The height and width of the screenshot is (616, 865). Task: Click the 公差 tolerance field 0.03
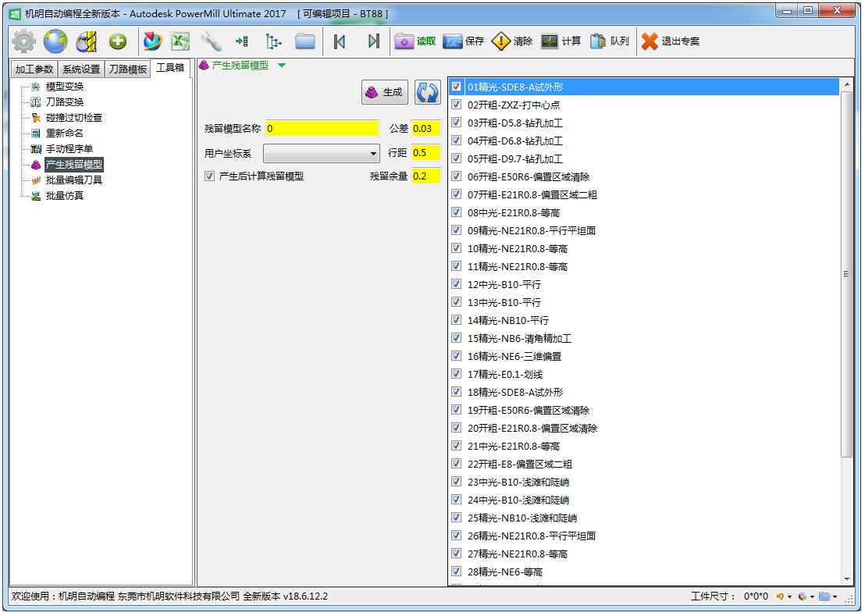[426, 129]
